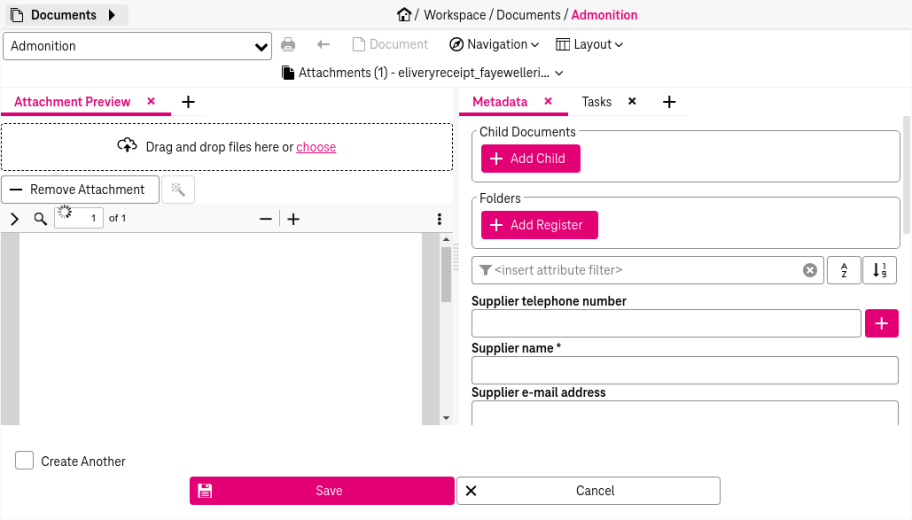Click the back arrow icon
The image size is (912, 520).
323,44
